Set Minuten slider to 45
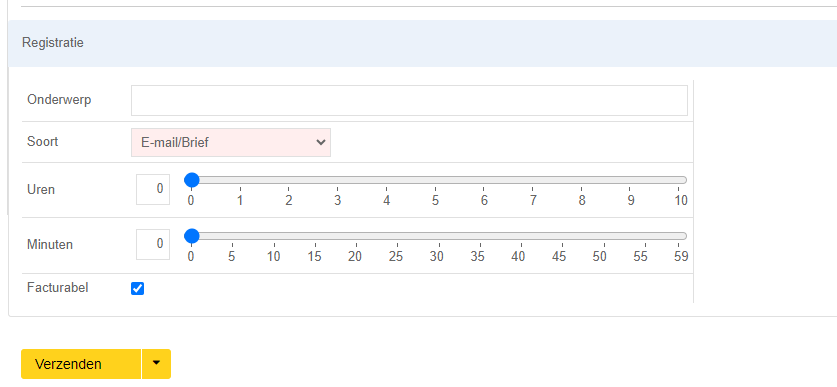837x387 pixels. point(559,236)
